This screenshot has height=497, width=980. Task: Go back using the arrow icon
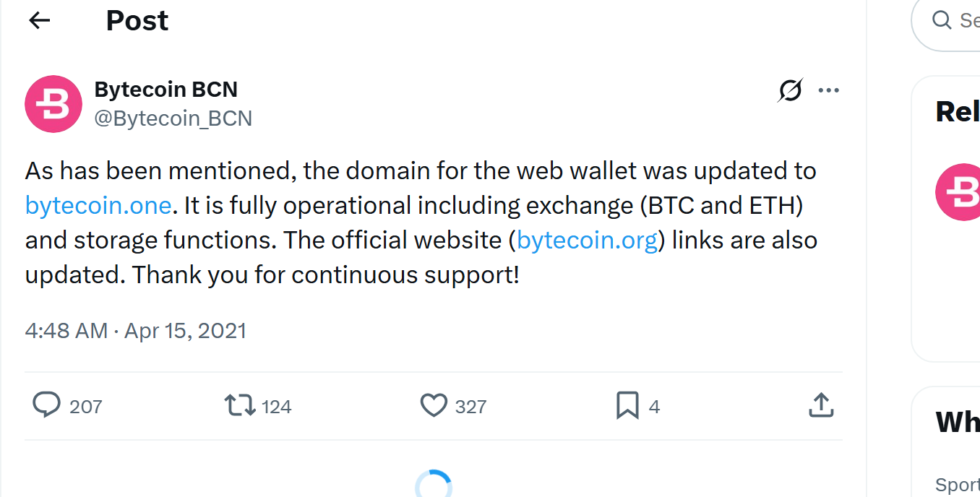(38, 20)
